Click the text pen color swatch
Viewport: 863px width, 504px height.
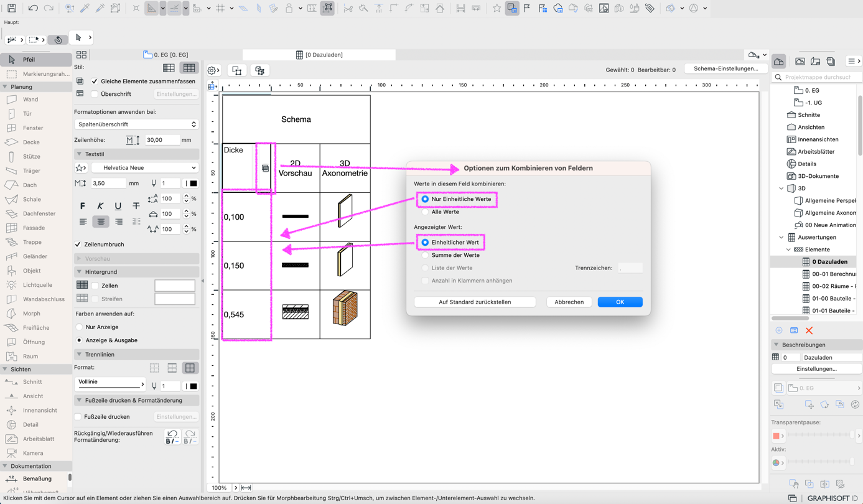click(x=194, y=184)
